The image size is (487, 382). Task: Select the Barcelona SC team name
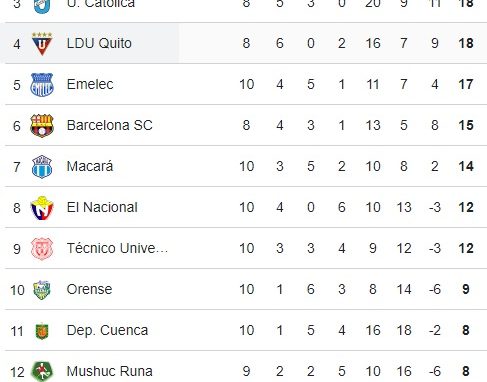(x=110, y=125)
